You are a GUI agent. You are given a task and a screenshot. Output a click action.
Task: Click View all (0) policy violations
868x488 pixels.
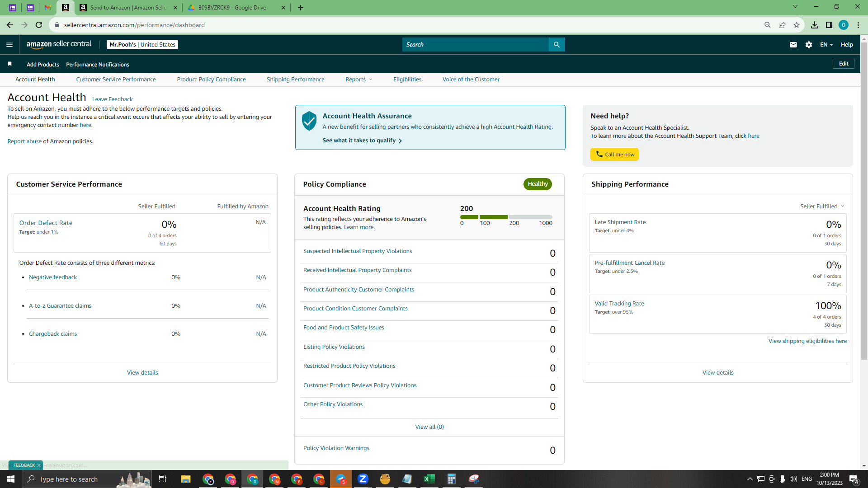point(429,427)
